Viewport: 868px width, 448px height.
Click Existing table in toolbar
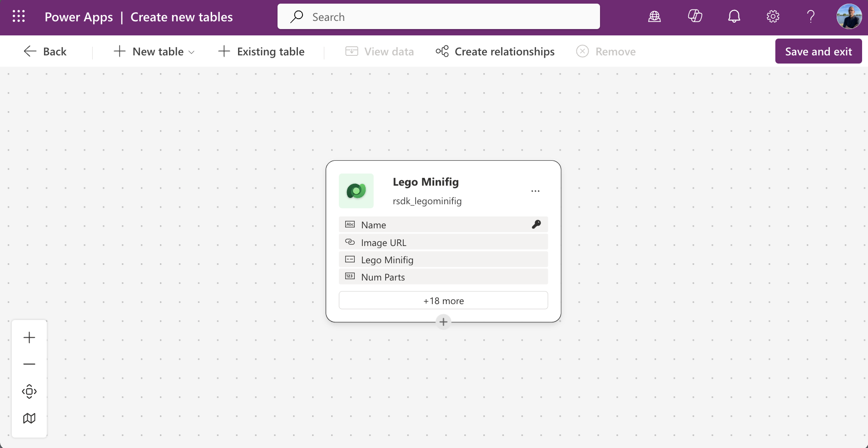261,52
